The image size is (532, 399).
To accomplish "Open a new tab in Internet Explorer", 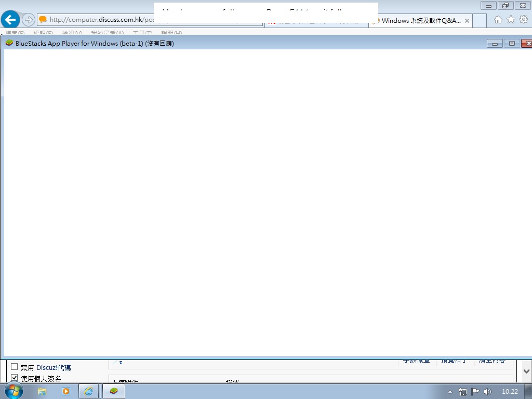I will point(480,21).
